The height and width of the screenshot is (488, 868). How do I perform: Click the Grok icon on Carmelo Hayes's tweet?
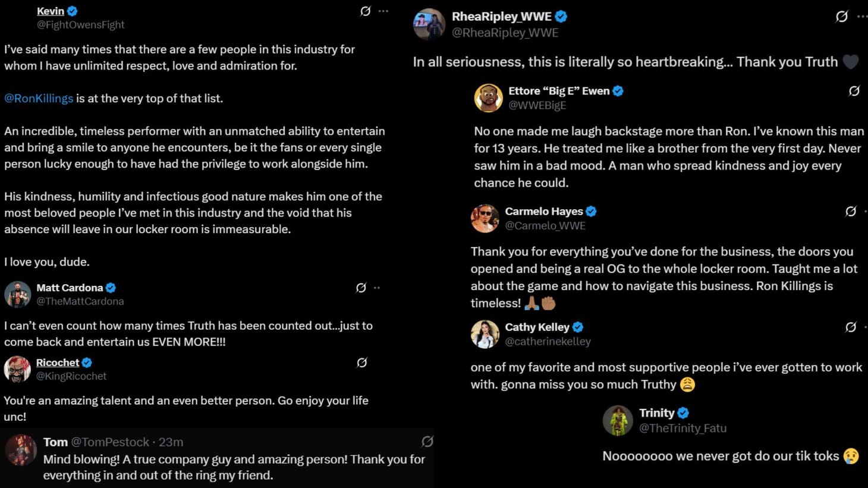(850, 211)
